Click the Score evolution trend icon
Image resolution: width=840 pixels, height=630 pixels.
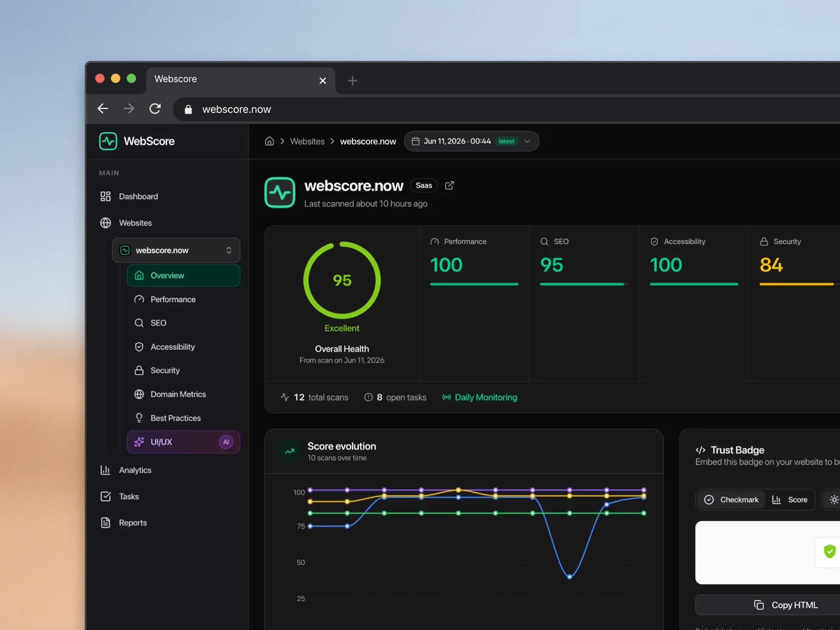[290, 451]
